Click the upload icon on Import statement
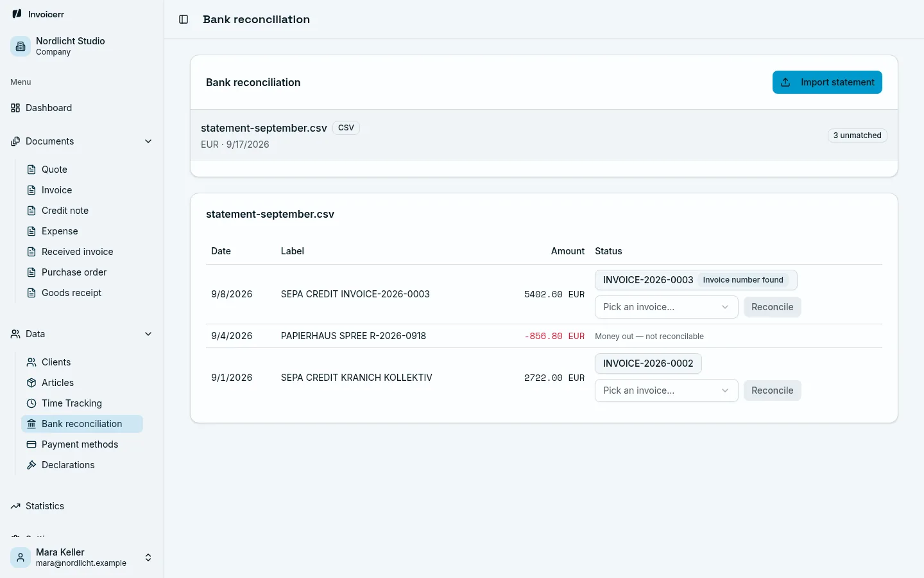 tap(785, 82)
